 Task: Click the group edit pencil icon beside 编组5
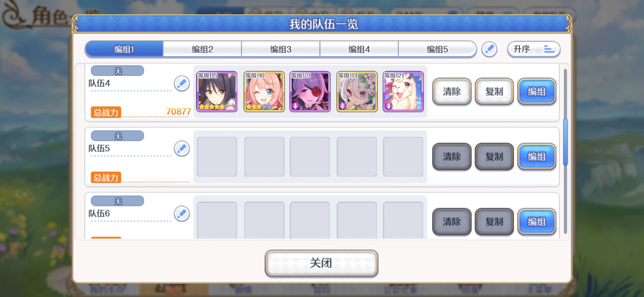point(489,50)
